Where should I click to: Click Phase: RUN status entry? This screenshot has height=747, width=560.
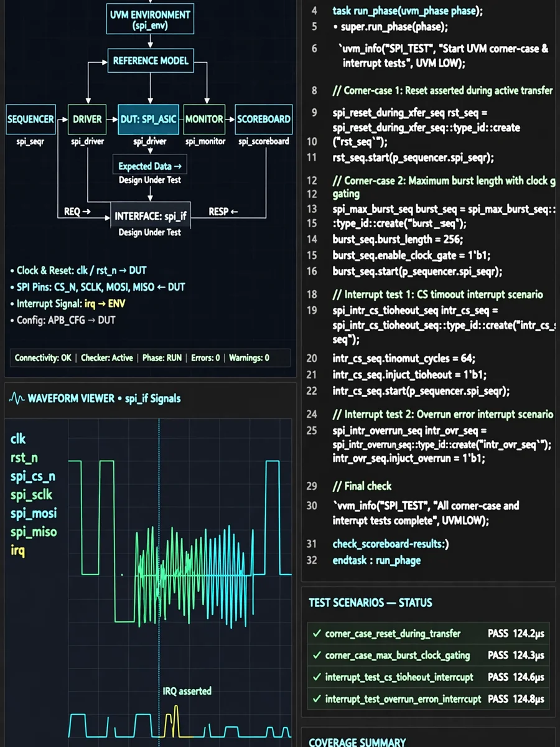coord(162,358)
